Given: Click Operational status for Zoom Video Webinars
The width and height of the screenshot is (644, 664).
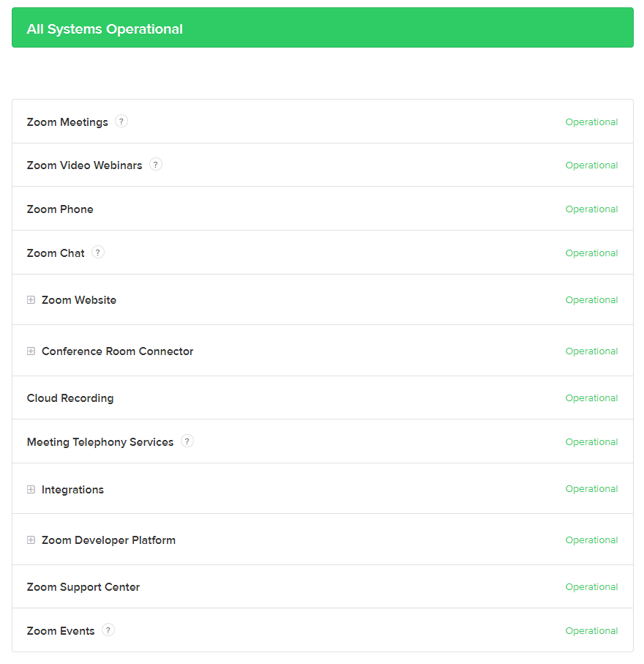Looking at the screenshot, I should (x=591, y=165).
